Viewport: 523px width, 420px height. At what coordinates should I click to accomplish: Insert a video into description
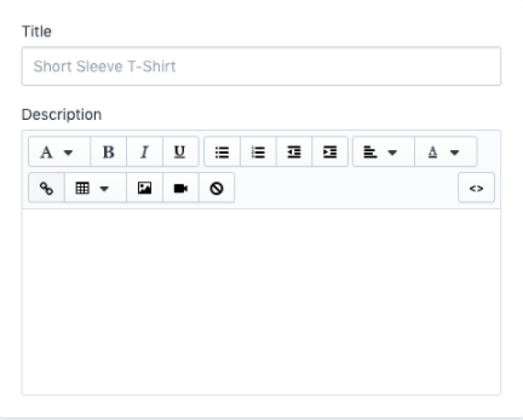[180, 188]
